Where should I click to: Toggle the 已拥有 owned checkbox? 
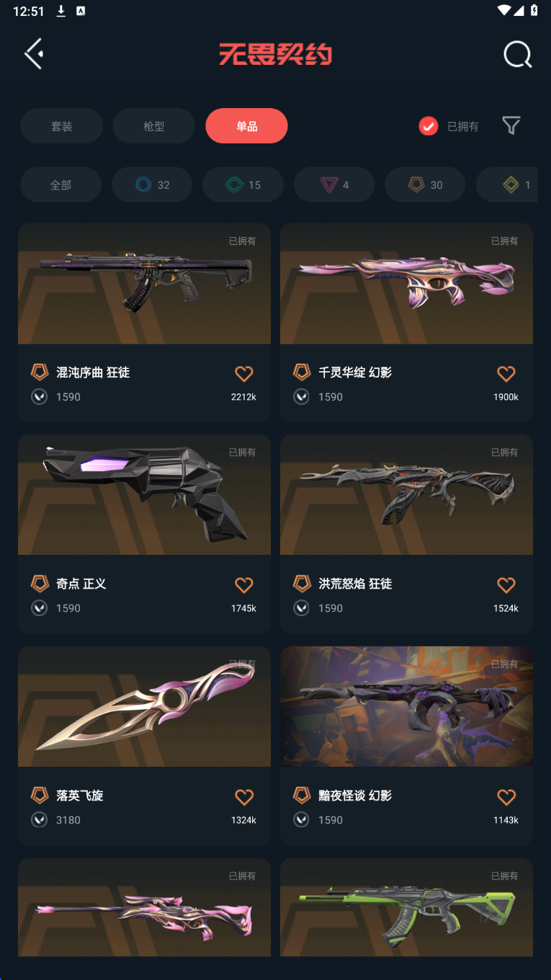tap(429, 126)
